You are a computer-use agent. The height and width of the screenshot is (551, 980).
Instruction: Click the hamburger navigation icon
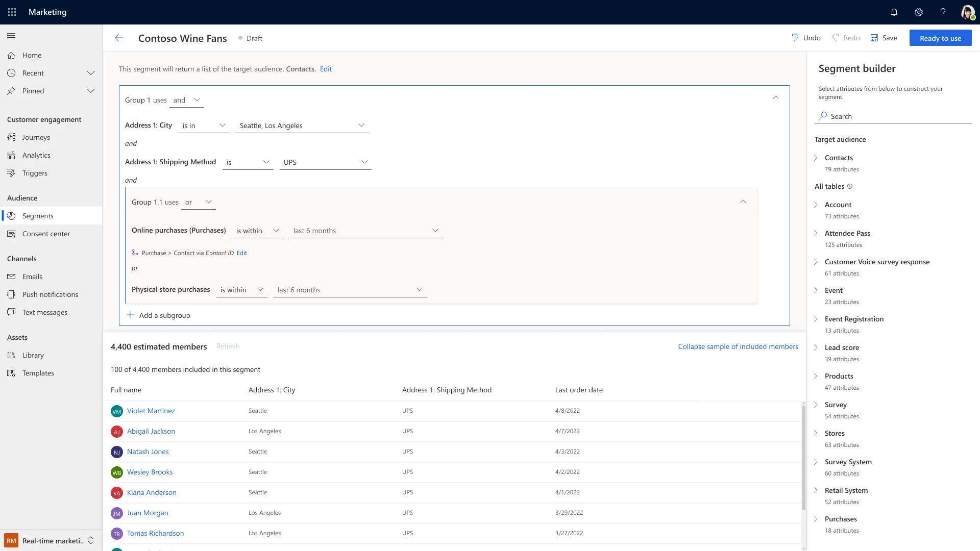11,36
